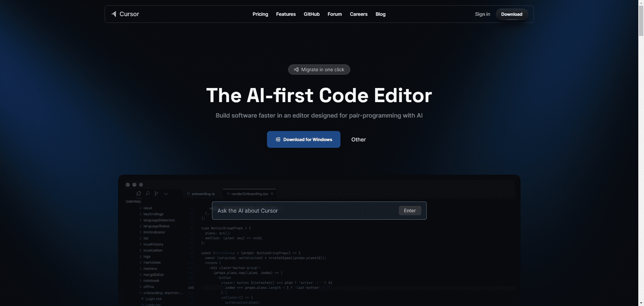Expand the offline folder
Viewport: 644px width, 306px height.
click(147, 287)
